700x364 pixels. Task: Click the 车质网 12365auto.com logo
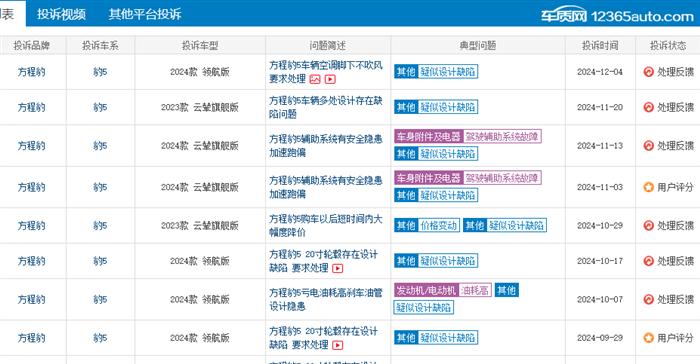(x=617, y=16)
